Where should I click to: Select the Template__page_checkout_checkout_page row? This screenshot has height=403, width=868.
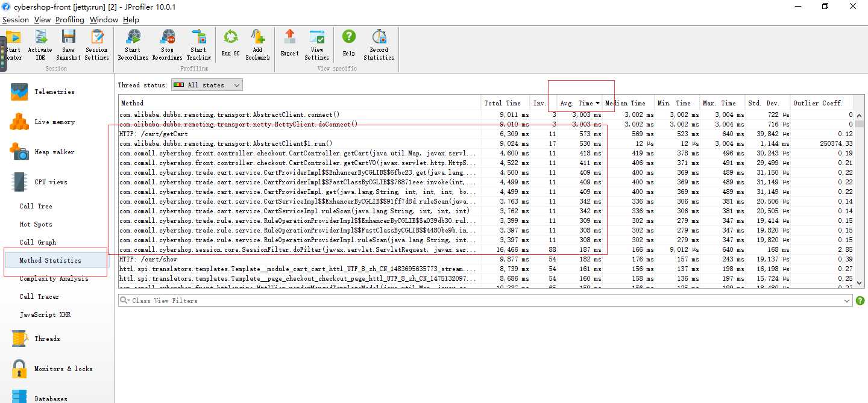pyautogui.click(x=486, y=278)
